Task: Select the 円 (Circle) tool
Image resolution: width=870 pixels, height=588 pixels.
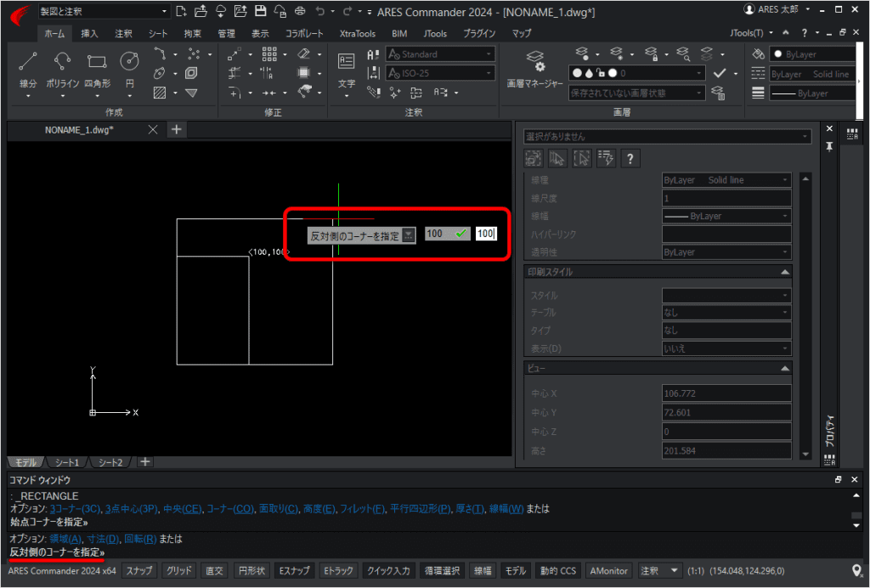Action: pyautogui.click(x=129, y=70)
